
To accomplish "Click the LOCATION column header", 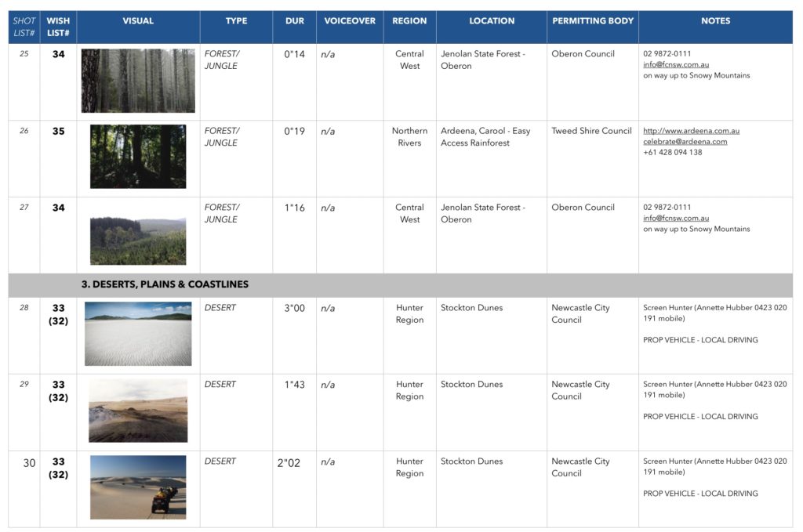I will point(492,27).
